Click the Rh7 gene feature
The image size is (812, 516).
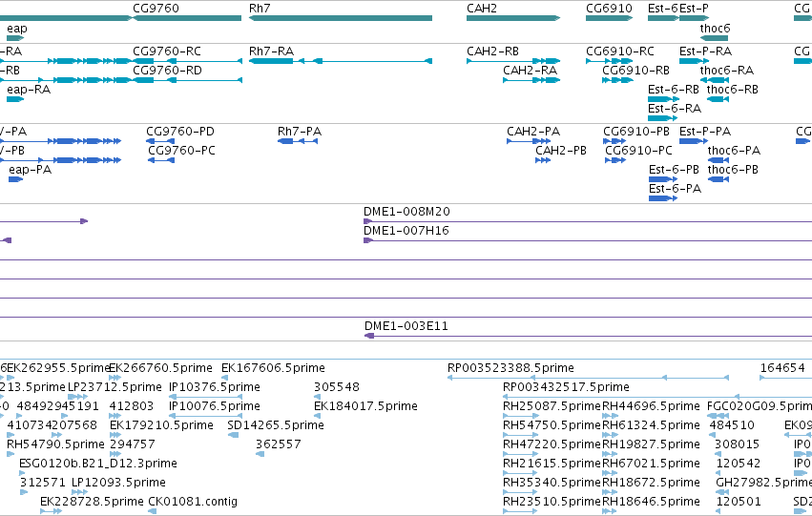pyautogui.click(x=341, y=18)
